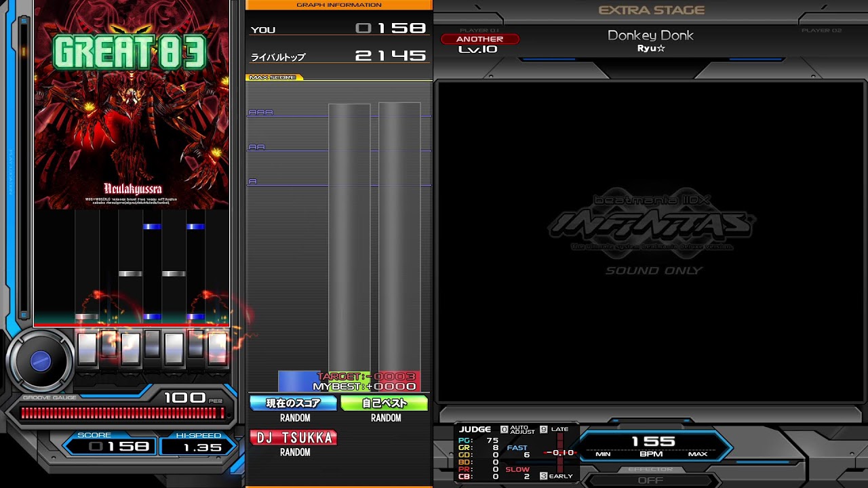Click the AAA grade line marker
This screenshot has height=488, width=868.
click(x=260, y=113)
